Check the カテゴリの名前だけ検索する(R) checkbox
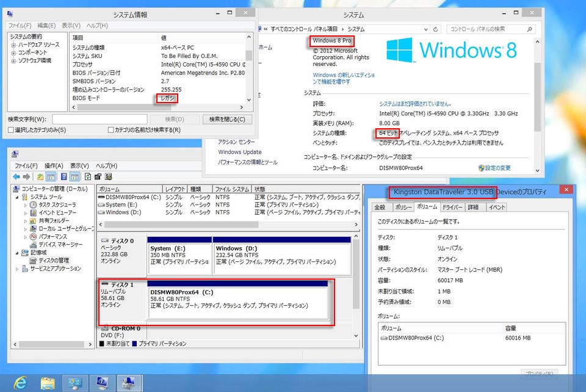 (x=110, y=129)
